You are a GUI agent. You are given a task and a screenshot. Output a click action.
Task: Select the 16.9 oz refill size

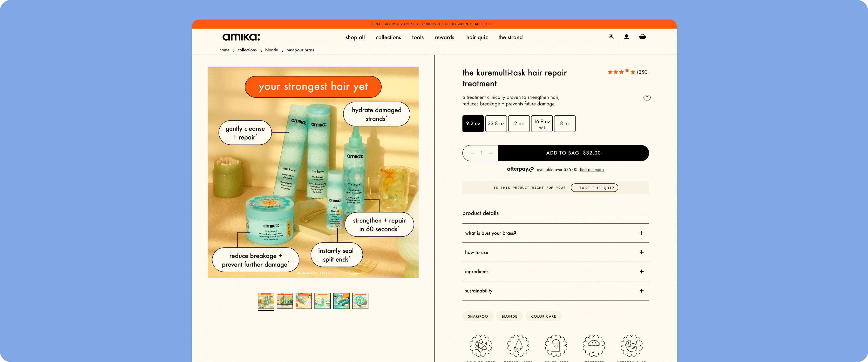click(x=542, y=124)
